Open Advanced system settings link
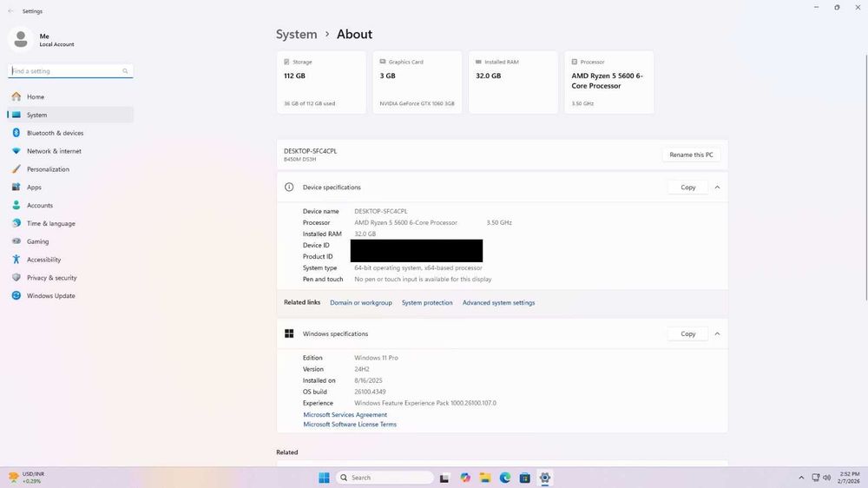Viewport: 868px width, 488px height. click(x=499, y=302)
